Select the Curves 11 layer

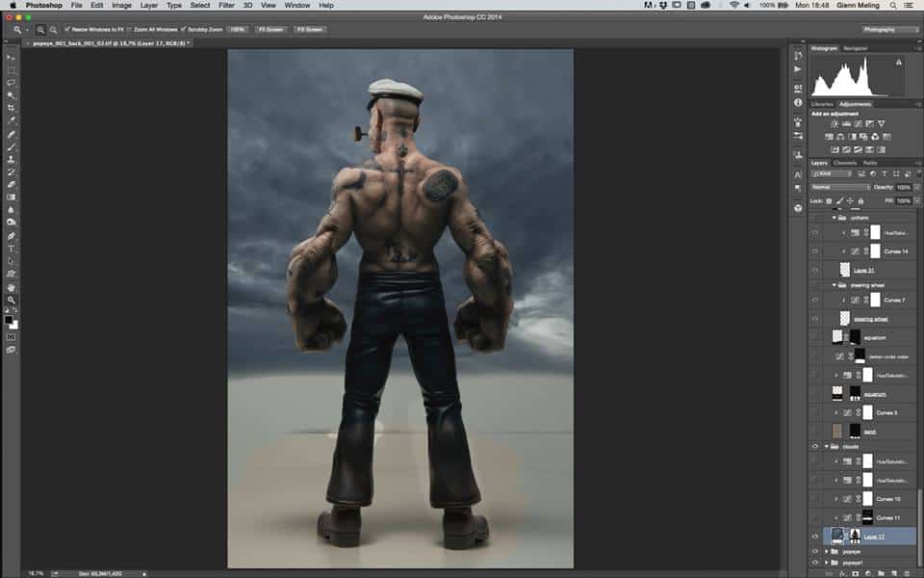[885, 517]
